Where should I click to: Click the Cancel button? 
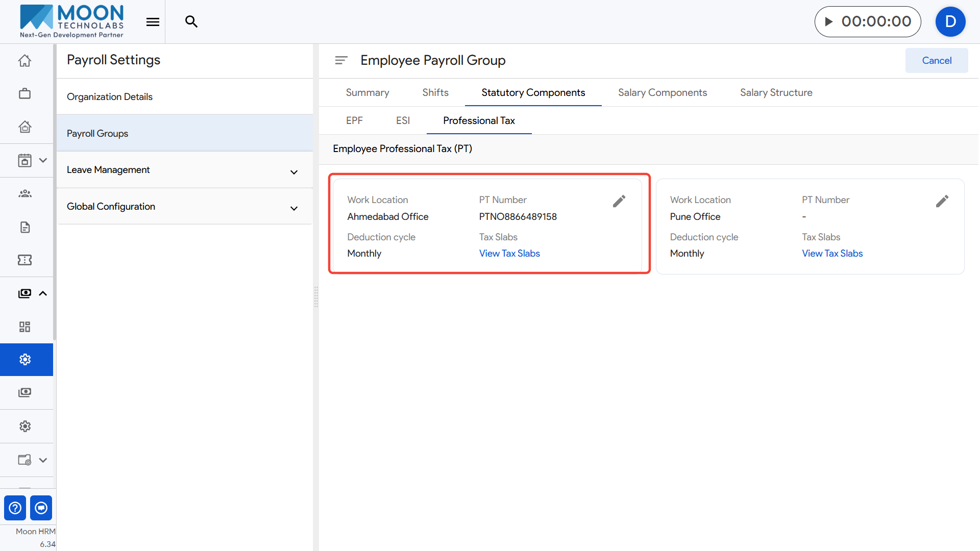click(936, 61)
